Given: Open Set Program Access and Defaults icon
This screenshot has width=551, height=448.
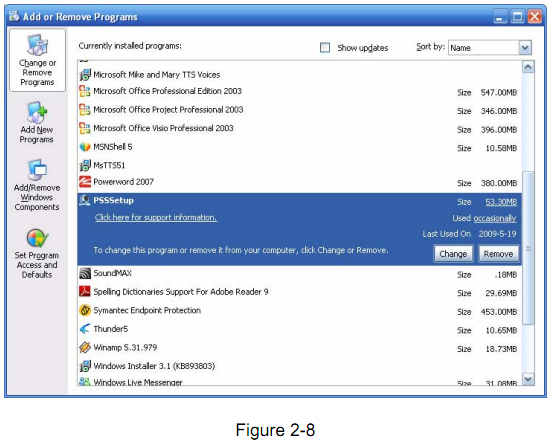Looking at the screenshot, I should pyautogui.click(x=37, y=238).
